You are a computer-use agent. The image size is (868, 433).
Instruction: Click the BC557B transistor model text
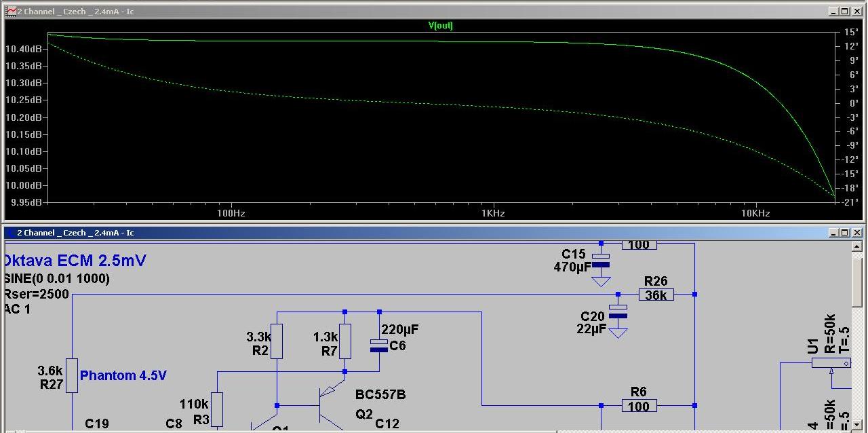[380, 395]
